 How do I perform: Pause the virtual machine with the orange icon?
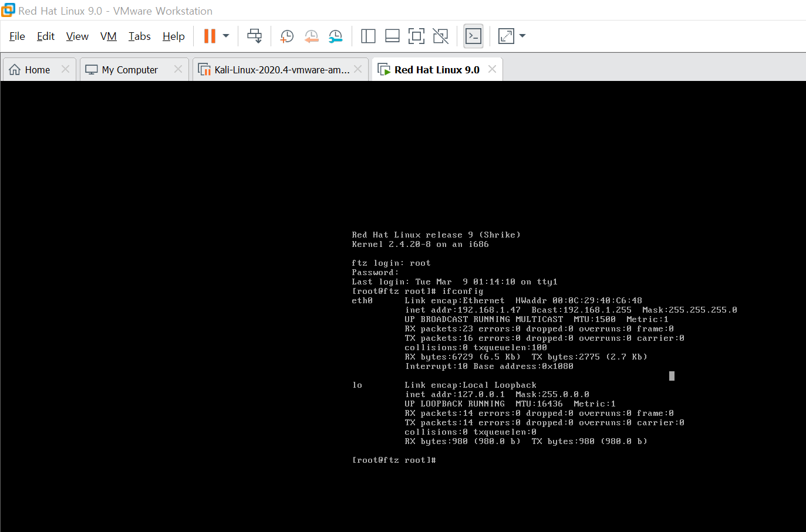point(210,36)
